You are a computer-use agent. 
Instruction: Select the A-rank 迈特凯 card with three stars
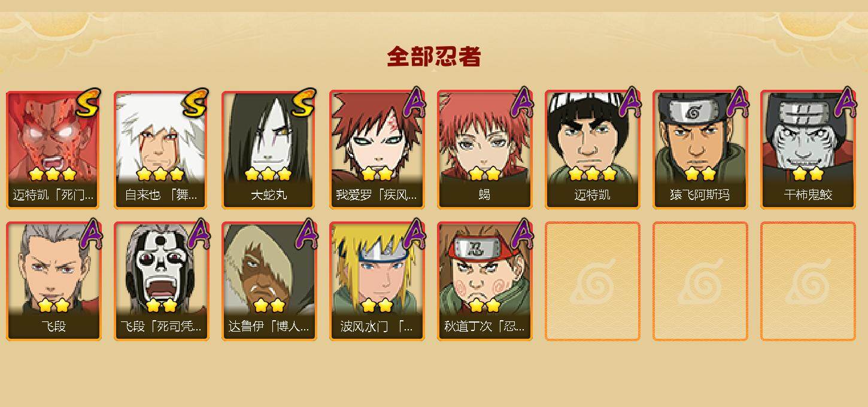pos(593,150)
